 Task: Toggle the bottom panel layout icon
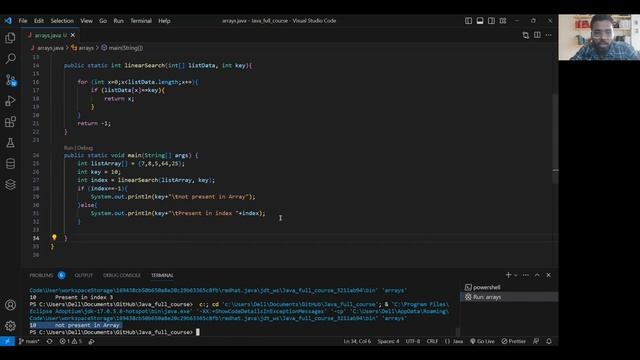480,20
